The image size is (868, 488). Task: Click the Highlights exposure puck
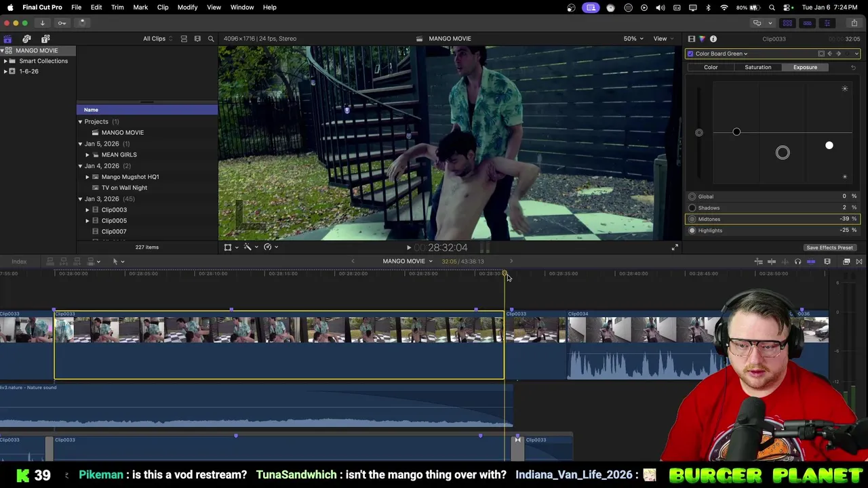pos(829,146)
